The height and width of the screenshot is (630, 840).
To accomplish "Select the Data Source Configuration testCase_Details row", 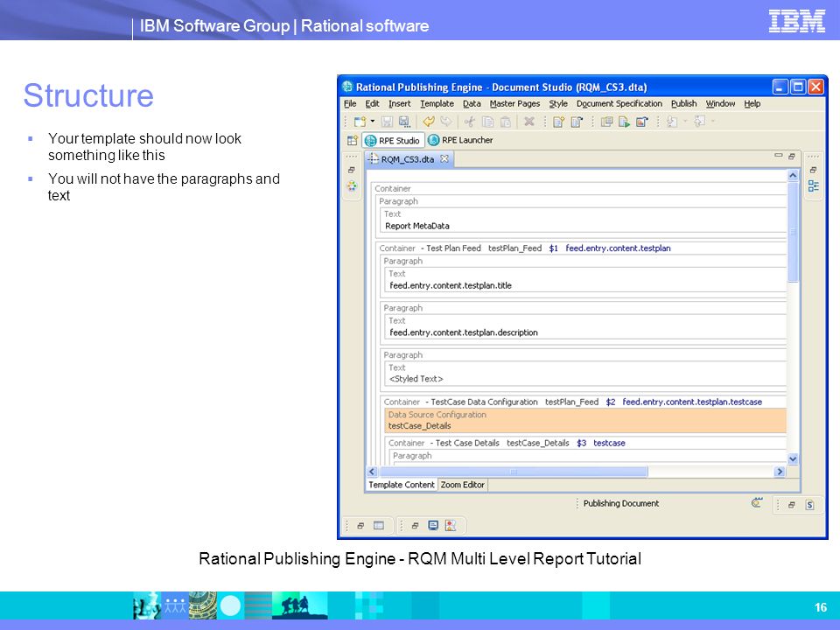I will point(585,421).
